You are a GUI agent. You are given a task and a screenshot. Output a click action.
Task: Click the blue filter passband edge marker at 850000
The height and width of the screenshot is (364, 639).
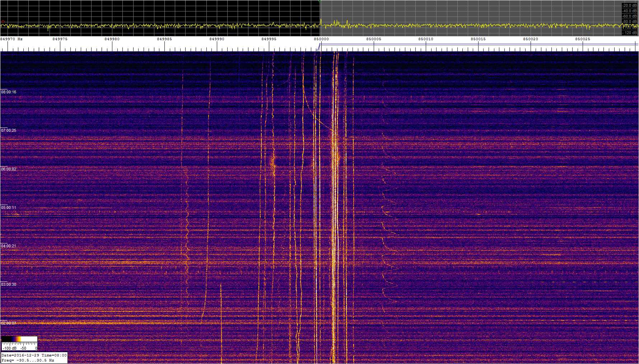pyautogui.click(x=319, y=46)
